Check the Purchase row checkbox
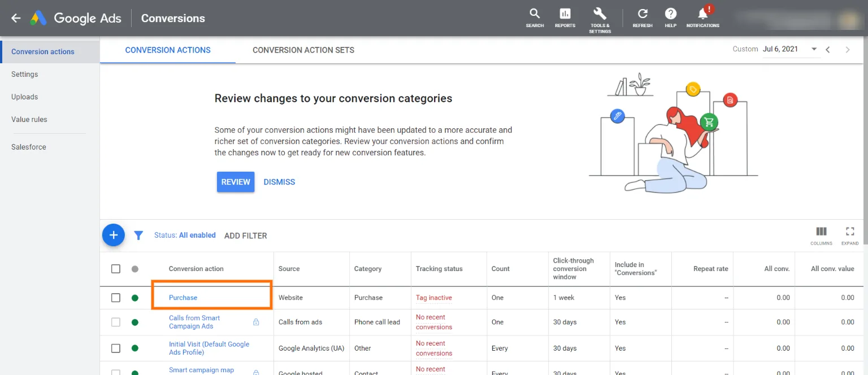The height and width of the screenshot is (375, 868). click(116, 298)
